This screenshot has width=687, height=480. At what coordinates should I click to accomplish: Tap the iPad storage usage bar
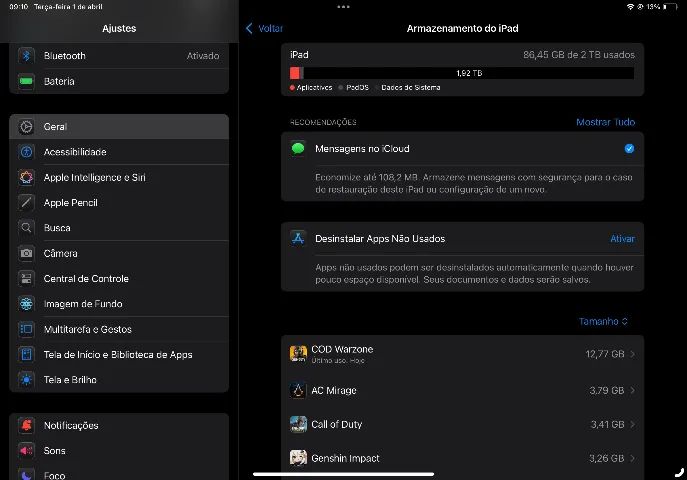click(462, 73)
